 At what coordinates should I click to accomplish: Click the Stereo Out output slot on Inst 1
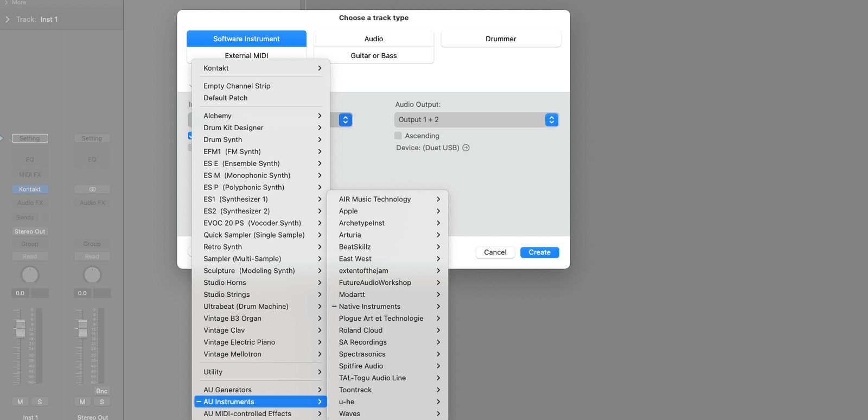pos(30,232)
